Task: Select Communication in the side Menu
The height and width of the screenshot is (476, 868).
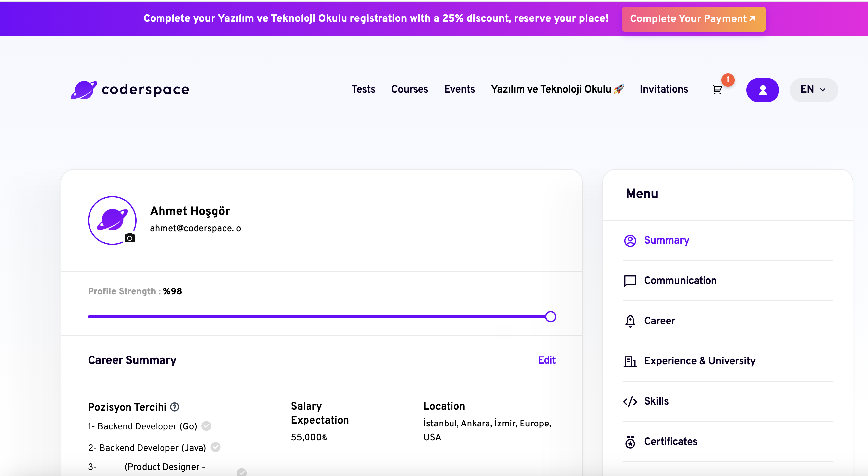Action: pyautogui.click(x=728, y=281)
